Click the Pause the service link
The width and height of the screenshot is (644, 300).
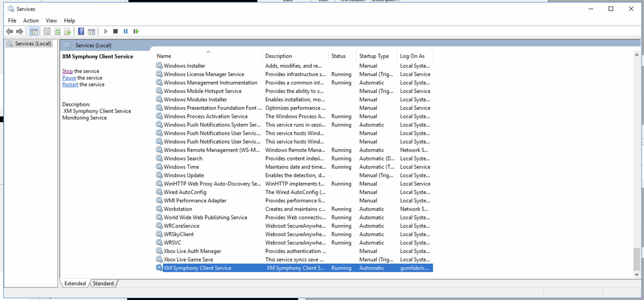click(x=69, y=78)
